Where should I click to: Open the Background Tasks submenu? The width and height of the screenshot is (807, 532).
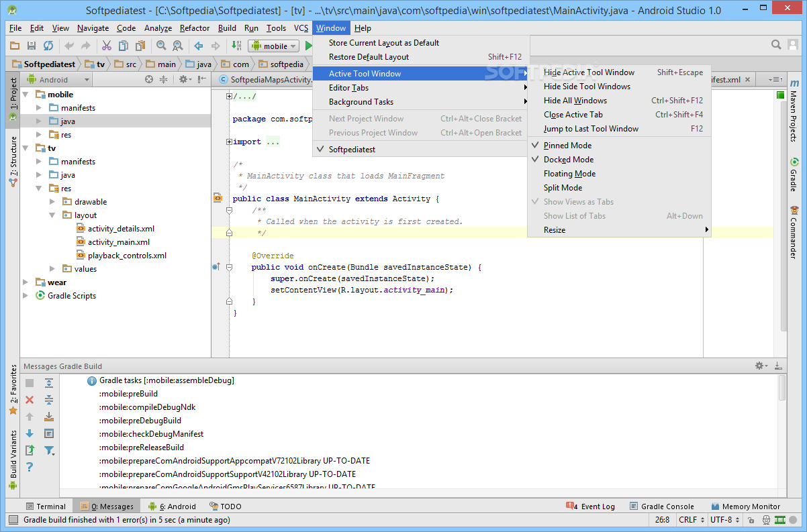tap(421, 102)
